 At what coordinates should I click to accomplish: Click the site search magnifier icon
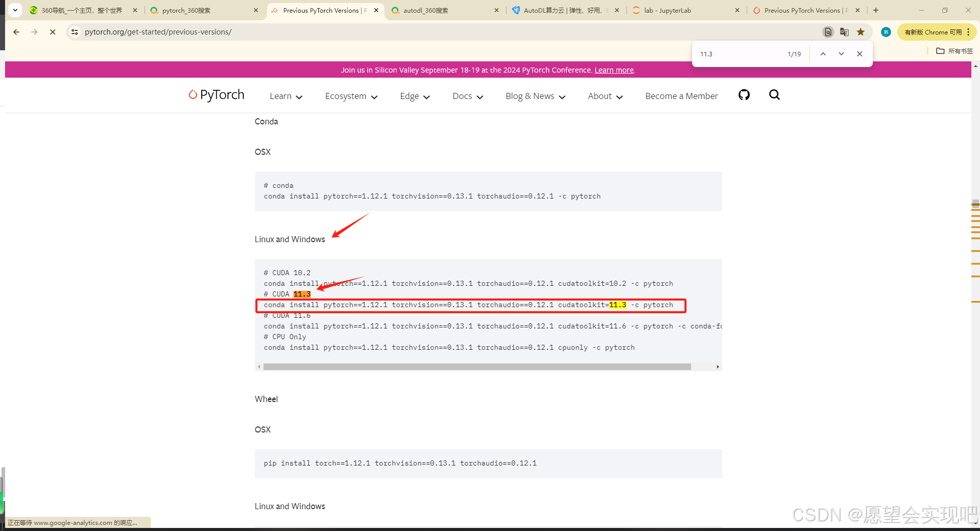point(774,95)
